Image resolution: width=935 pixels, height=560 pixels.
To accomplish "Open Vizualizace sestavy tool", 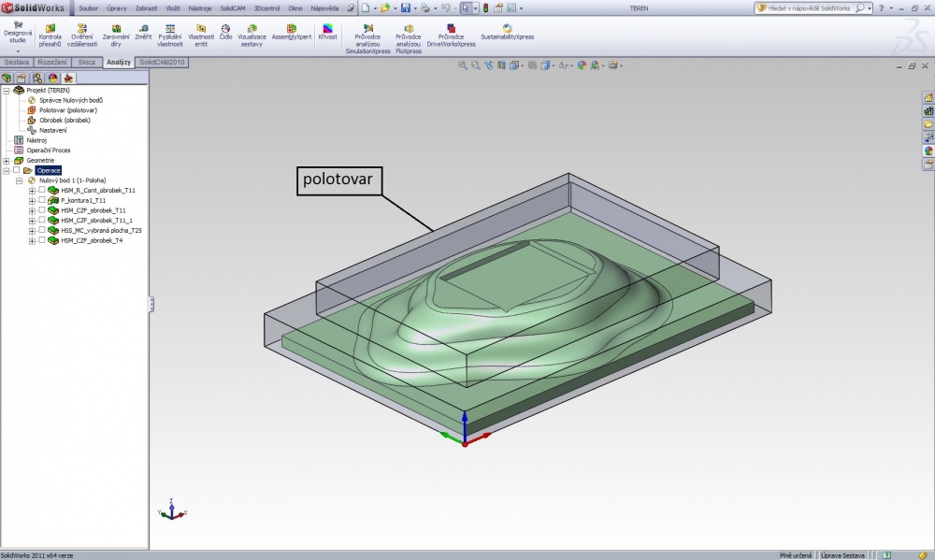I will (252, 36).
